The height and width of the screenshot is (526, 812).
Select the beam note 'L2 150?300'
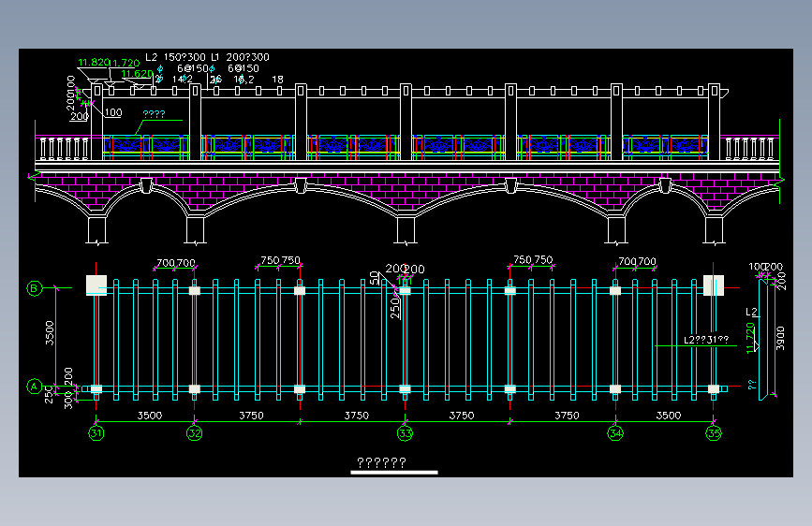(175, 57)
